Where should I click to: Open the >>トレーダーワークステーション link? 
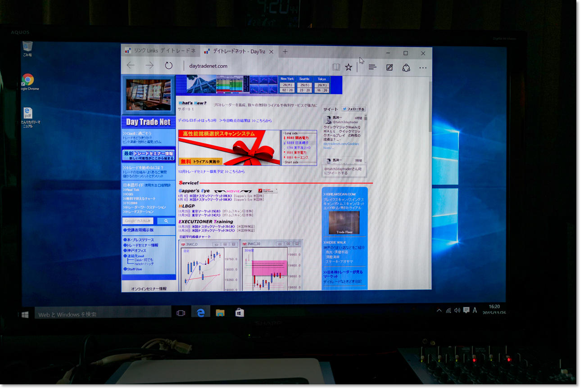144,207
